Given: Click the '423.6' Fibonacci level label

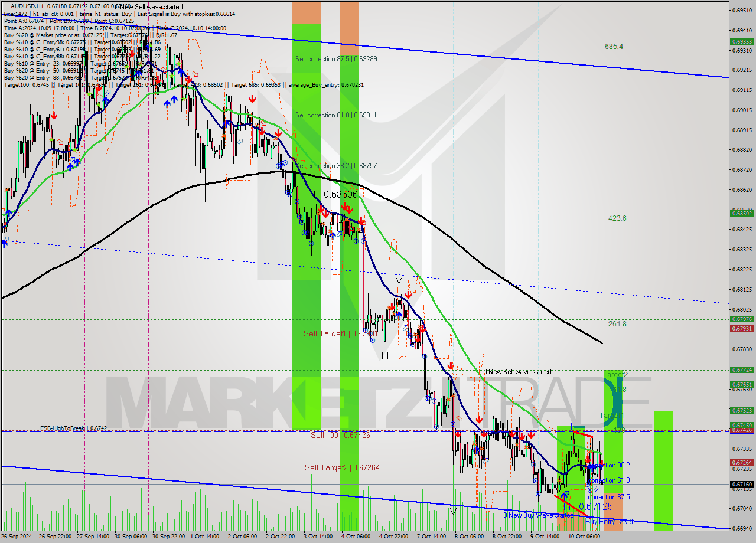Looking at the screenshot, I should (x=617, y=218).
